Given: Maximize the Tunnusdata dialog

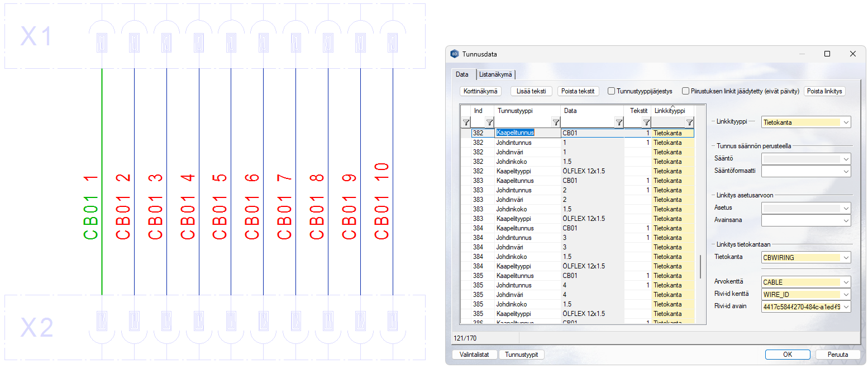Looking at the screenshot, I should [827, 54].
